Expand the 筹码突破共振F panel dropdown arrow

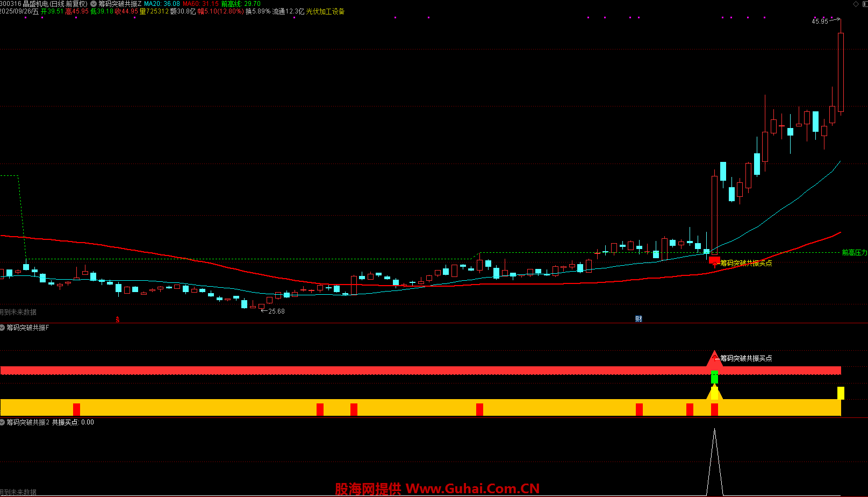tap(3, 328)
